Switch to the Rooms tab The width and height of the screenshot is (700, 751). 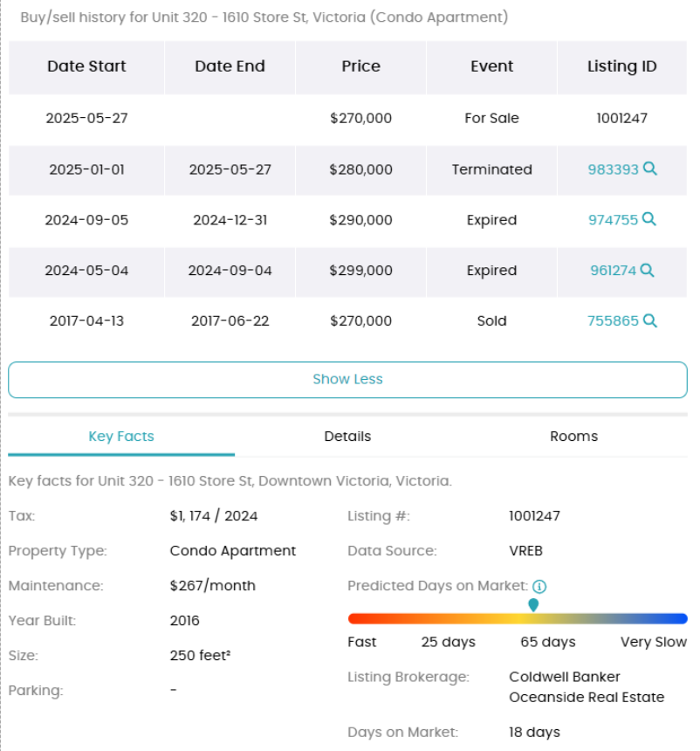(573, 437)
